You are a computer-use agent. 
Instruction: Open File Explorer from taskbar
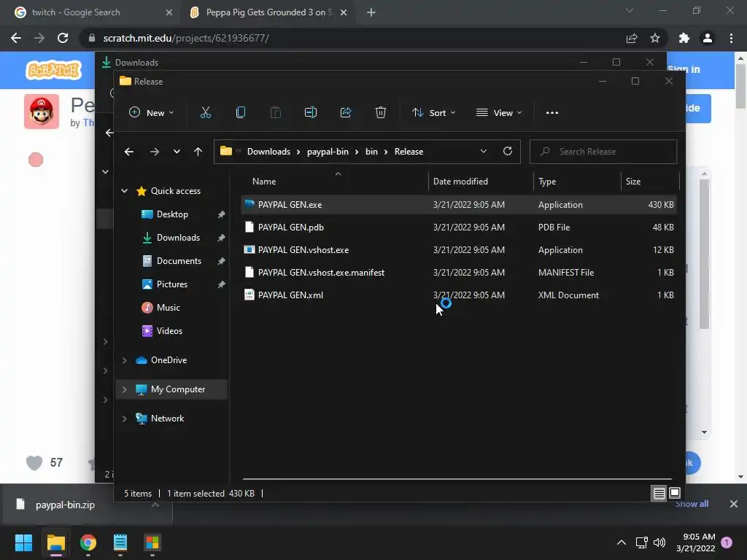coord(55,542)
